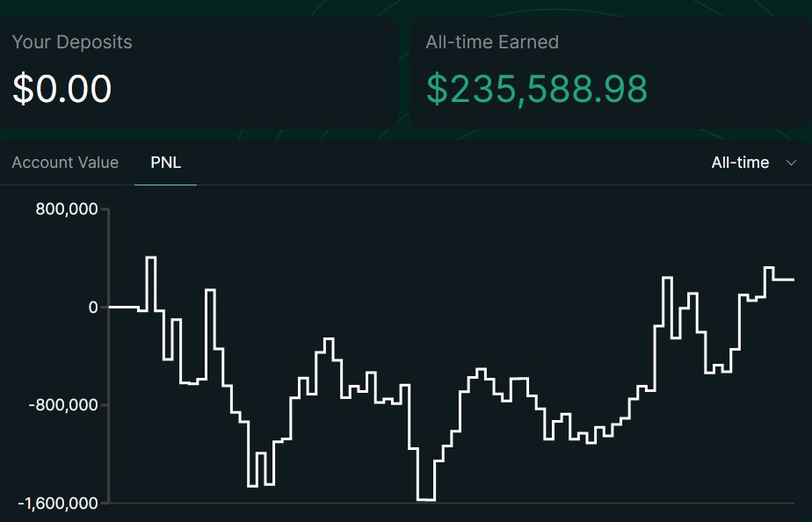Click the flat starting segment of PNL line
Image resolution: width=812 pixels, height=522 pixels.
click(x=123, y=307)
